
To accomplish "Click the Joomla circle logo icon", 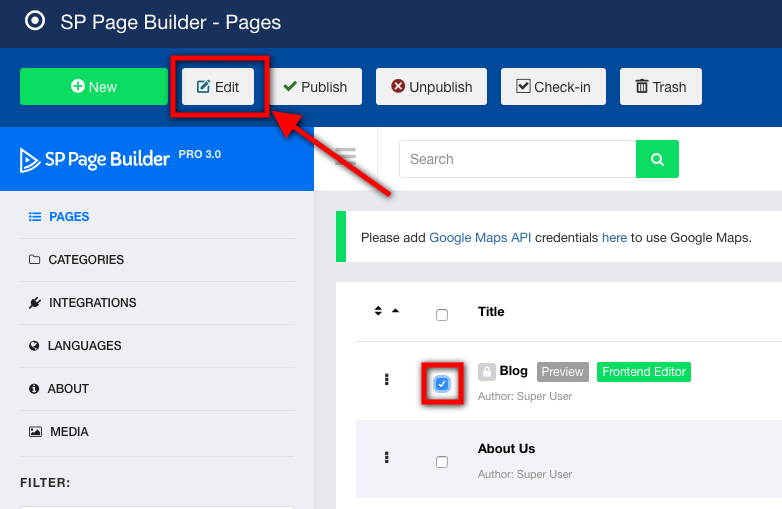I will [x=35, y=21].
